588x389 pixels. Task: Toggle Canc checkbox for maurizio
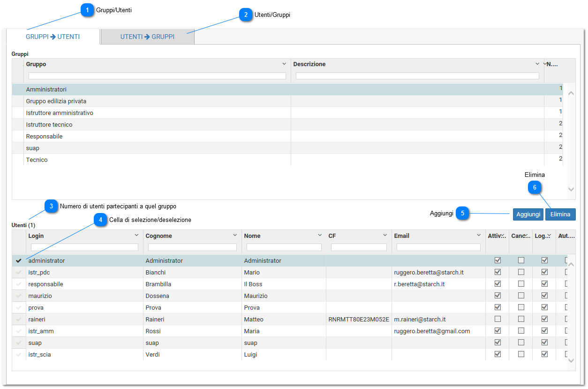(521, 295)
